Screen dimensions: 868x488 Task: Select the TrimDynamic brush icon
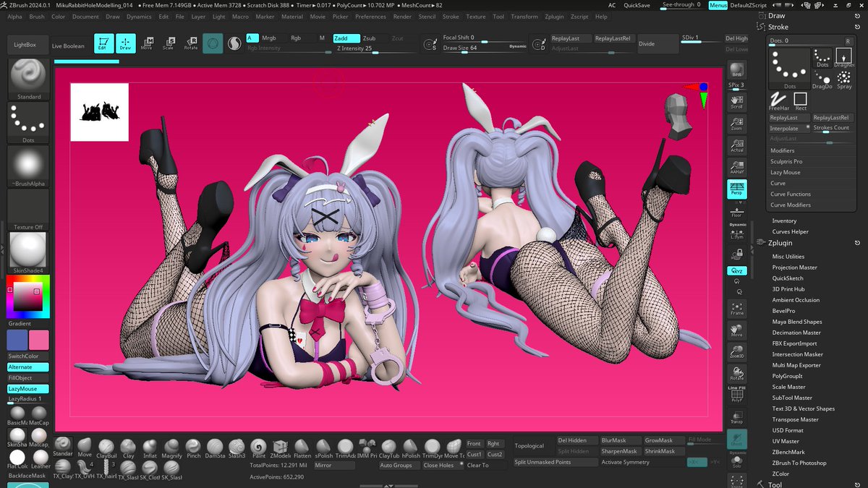pos(433,449)
